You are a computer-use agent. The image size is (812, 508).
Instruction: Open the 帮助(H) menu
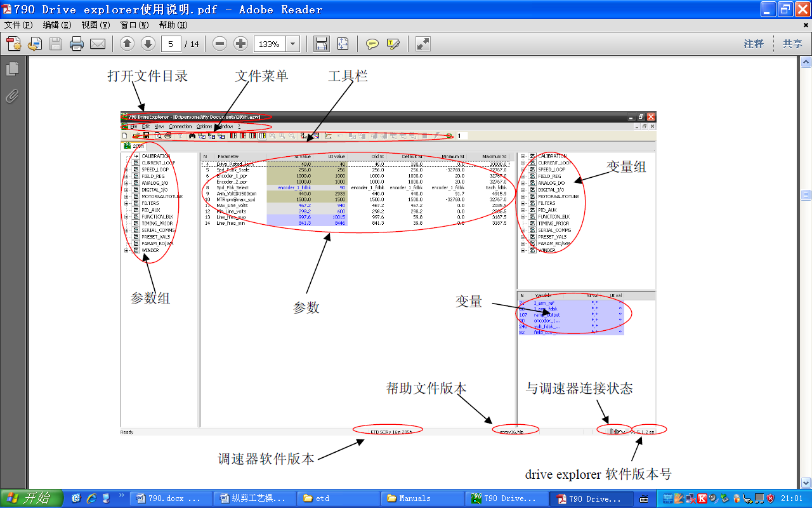(173, 25)
